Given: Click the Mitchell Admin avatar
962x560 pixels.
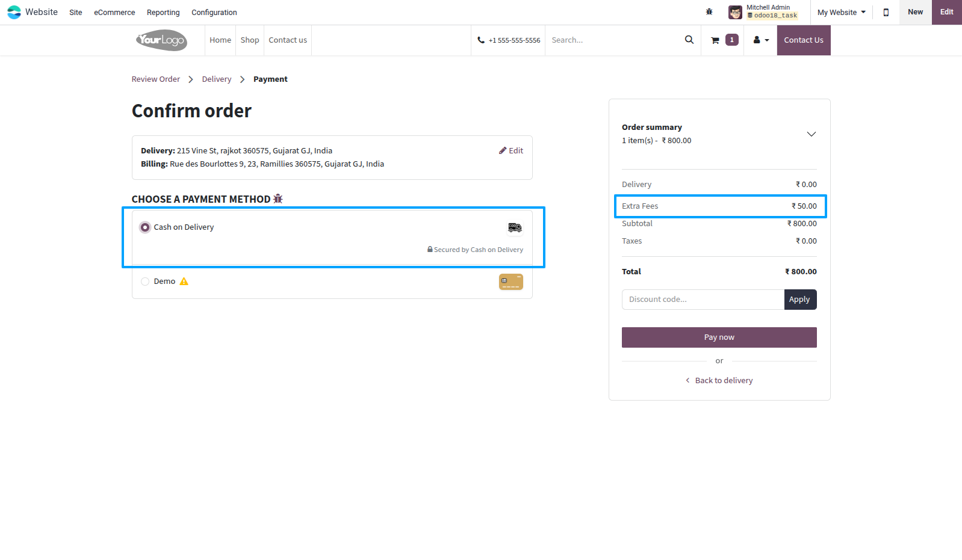Looking at the screenshot, I should (735, 12).
